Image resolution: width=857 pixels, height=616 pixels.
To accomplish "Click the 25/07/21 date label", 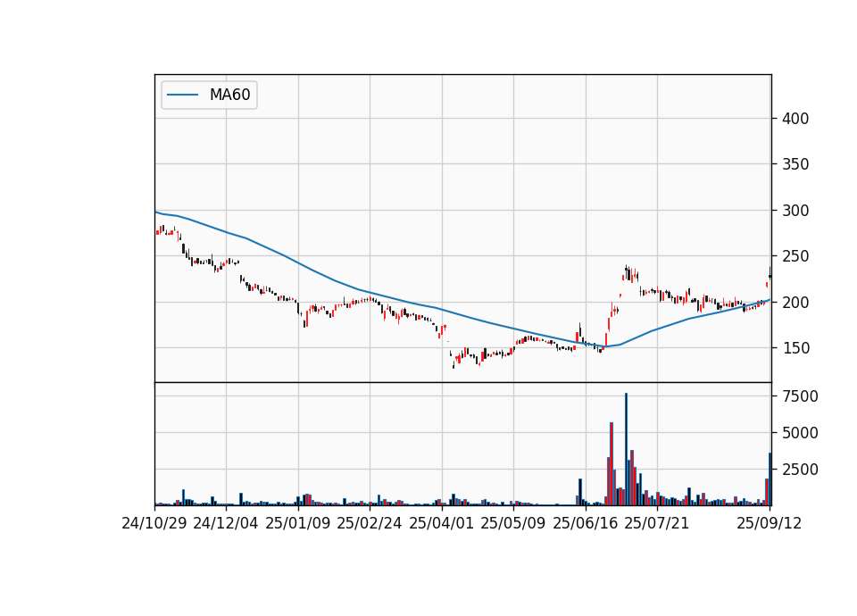I will (657, 523).
